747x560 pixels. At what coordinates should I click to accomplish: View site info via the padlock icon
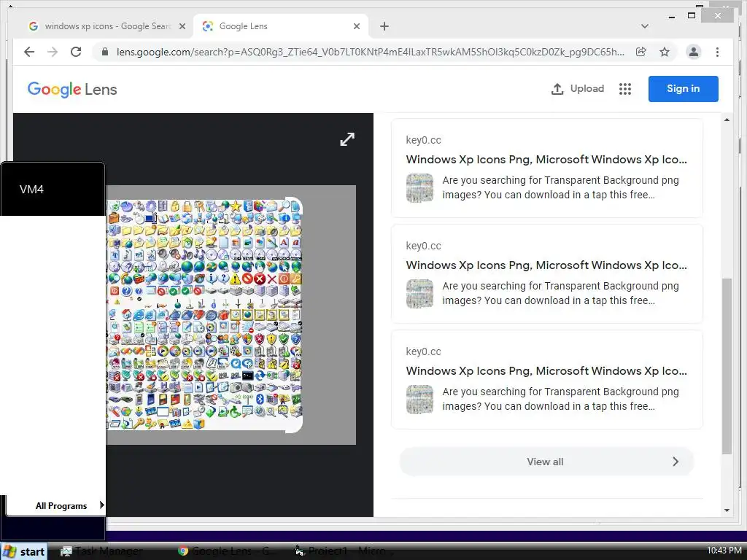(x=105, y=52)
